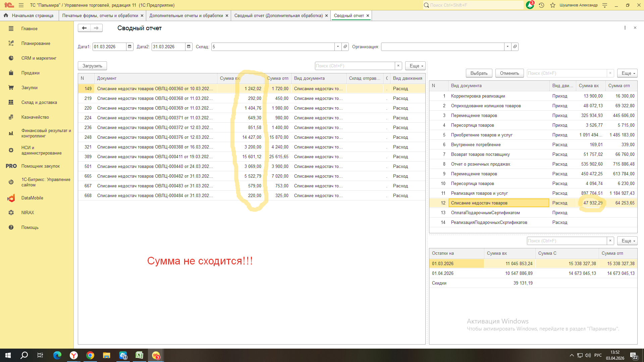Expand the Склад dropdown list
The width and height of the screenshot is (644, 362).
[x=338, y=47]
